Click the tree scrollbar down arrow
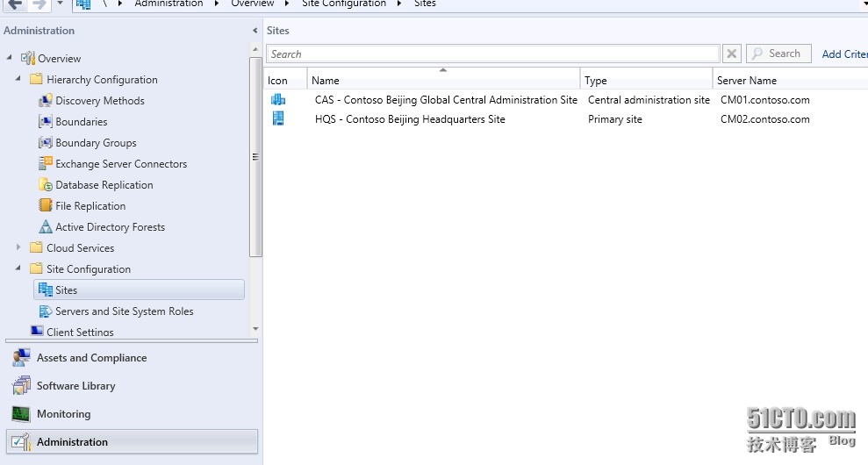 (255, 329)
